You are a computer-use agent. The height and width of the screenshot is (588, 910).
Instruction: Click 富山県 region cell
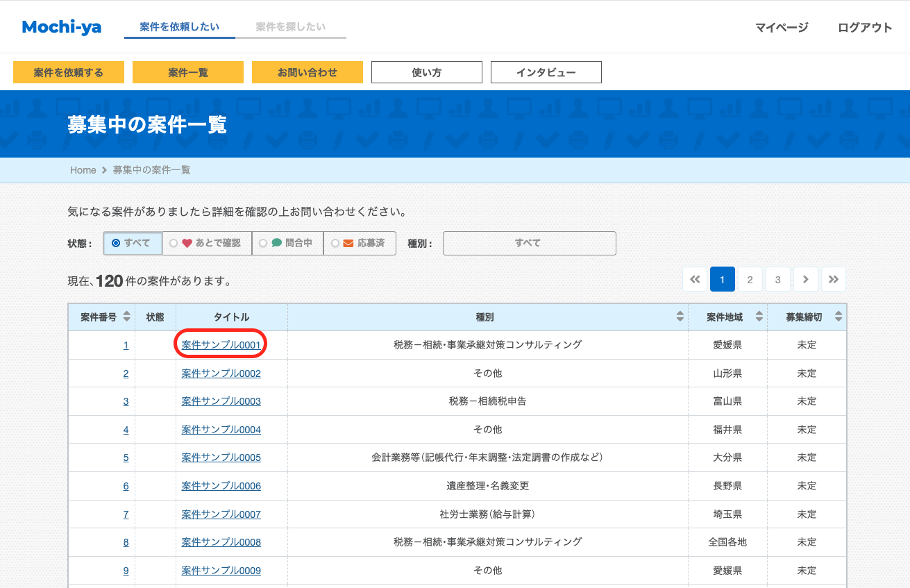coord(727,401)
